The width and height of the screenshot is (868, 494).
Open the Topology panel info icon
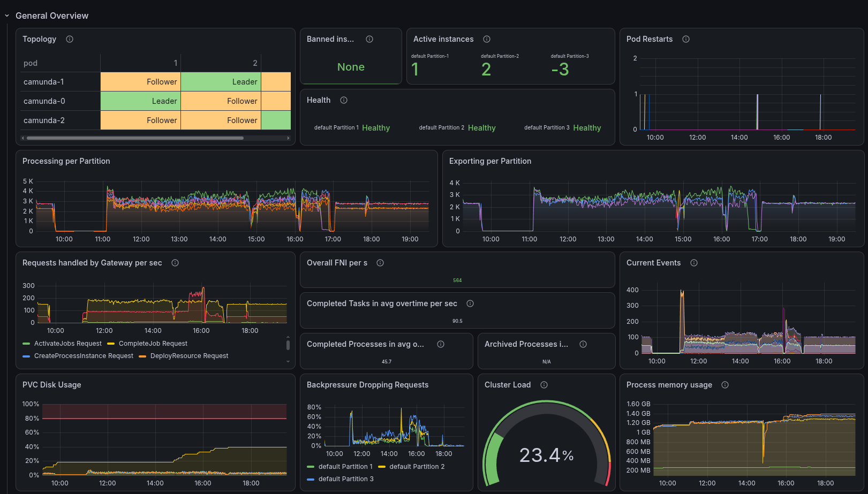point(70,39)
